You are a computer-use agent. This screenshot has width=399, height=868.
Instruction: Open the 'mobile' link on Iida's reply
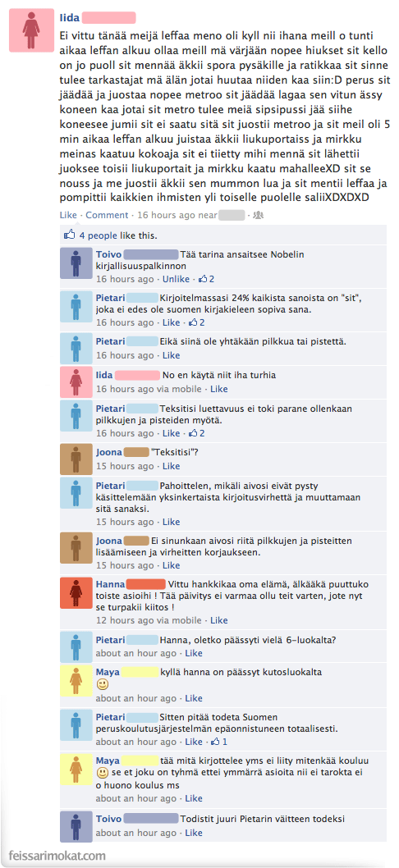[x=186, y=389]
